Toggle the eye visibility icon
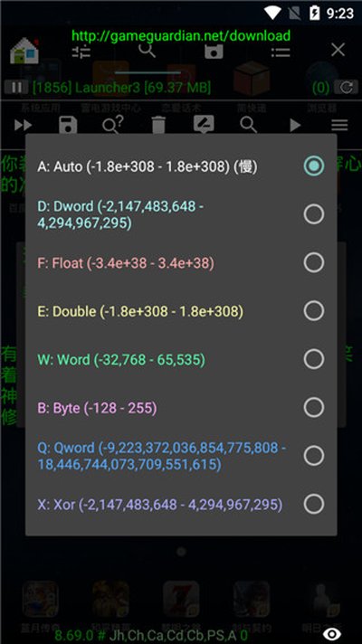The height and width of the screenshot is (644, 362). [332, 634]
